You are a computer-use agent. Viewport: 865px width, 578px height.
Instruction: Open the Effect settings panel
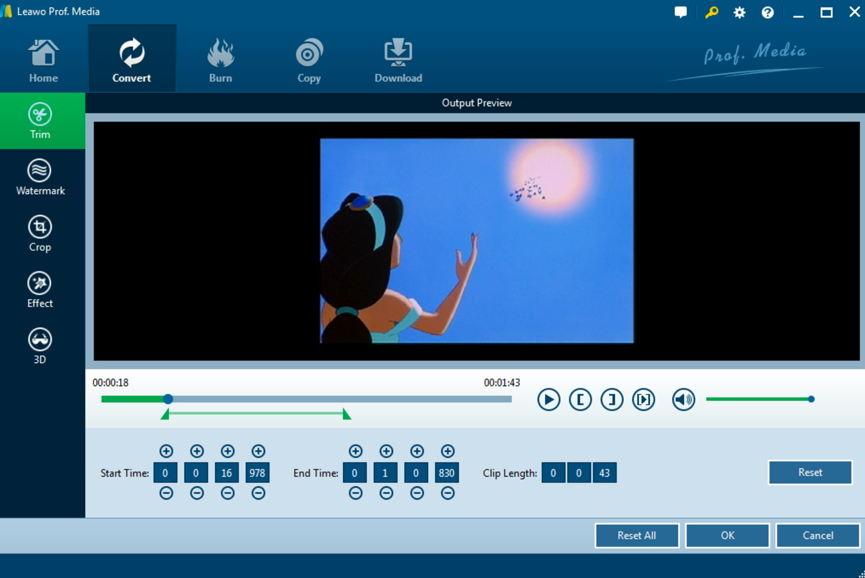coord(40,289)
